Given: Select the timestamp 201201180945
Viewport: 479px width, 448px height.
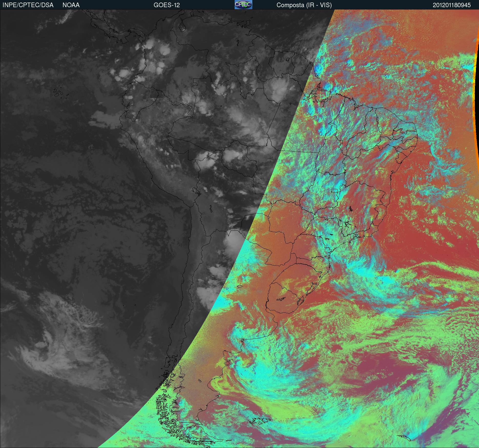Looking at the screenshot, I should coord(452,5).
